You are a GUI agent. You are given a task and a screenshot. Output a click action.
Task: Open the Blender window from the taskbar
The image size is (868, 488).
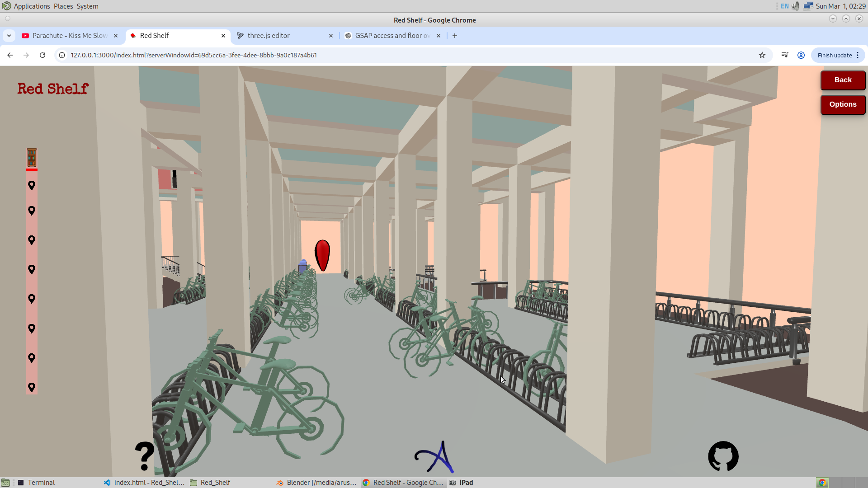[316, 483]
